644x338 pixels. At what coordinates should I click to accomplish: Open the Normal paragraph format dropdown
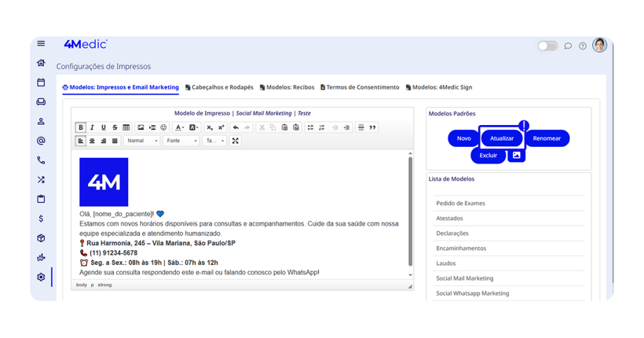(142, 141)
